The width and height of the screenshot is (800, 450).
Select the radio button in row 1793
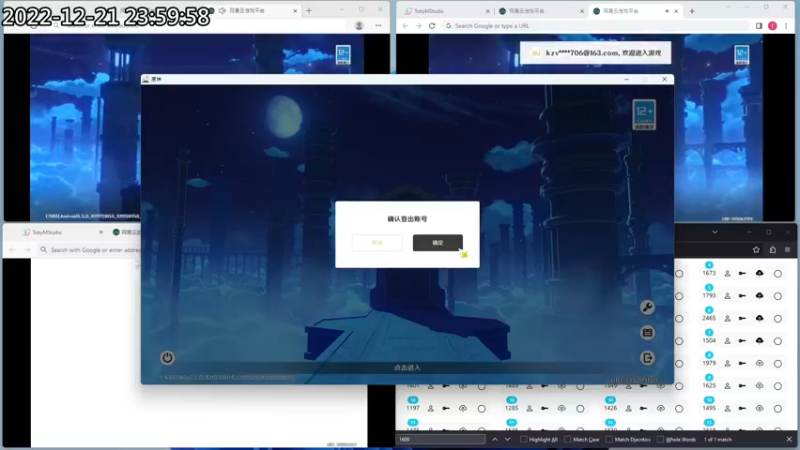click(x=778, y=296)
